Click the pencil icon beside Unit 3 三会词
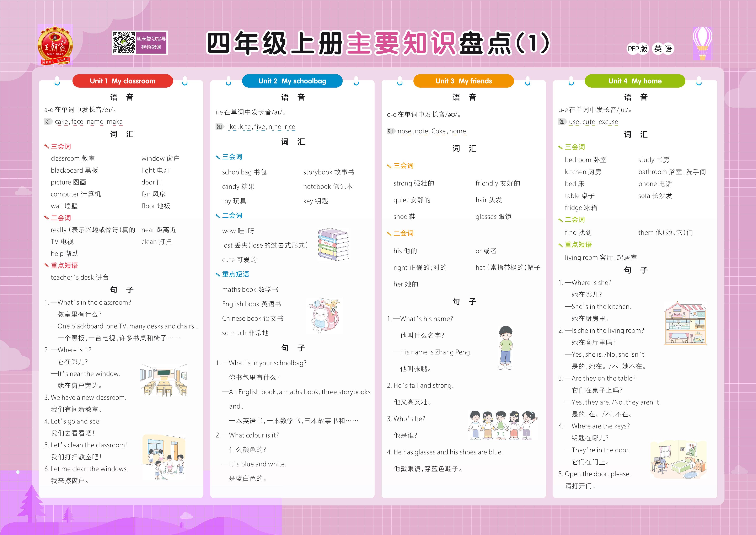 tap(389, 166)
